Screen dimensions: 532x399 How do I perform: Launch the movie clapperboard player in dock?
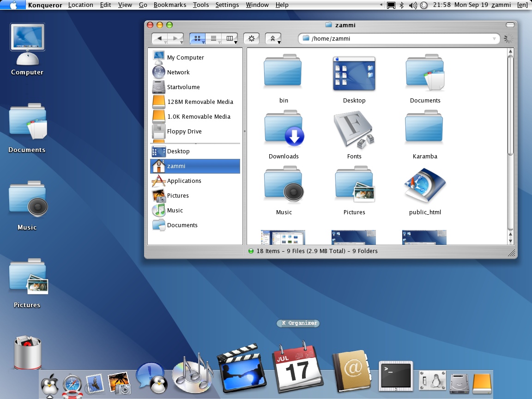tap(242, 369)
